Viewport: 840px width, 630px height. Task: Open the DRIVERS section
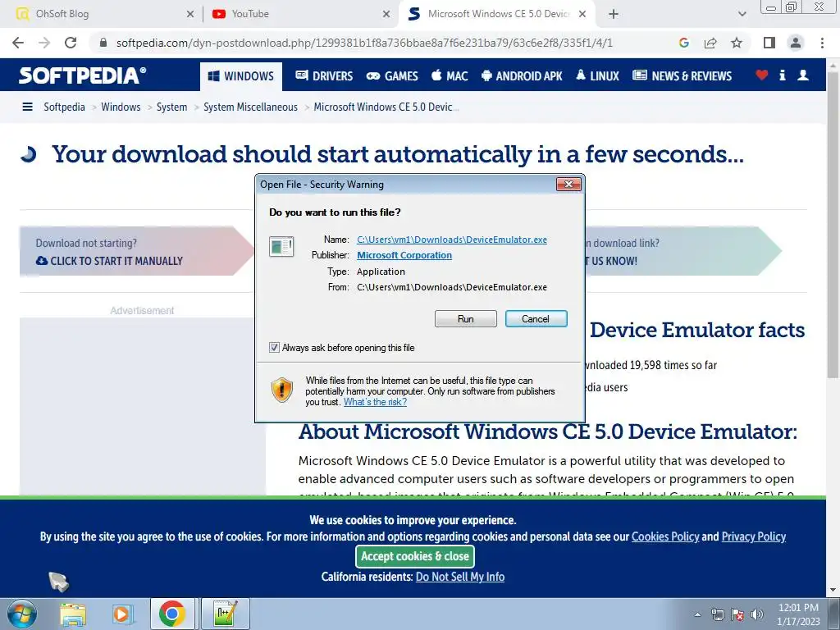(x=324, y=76)
